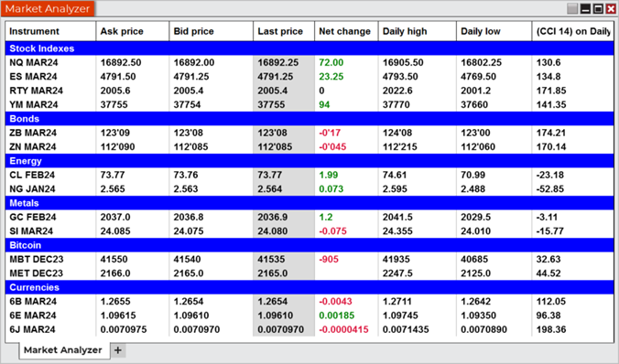Select the ZN MAR24 instrument
Screen dimensions: 619x364
tap(33, 146)
